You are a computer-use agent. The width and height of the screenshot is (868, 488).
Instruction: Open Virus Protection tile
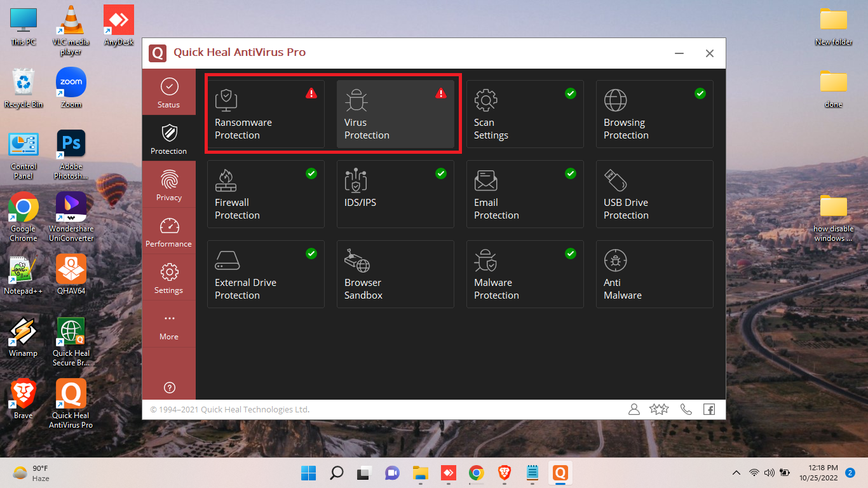(395, 114)
